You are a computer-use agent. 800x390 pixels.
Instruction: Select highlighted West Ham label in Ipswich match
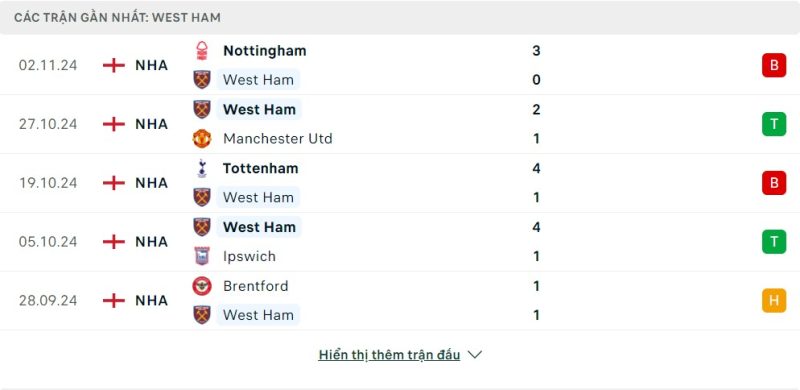[259, 227]
